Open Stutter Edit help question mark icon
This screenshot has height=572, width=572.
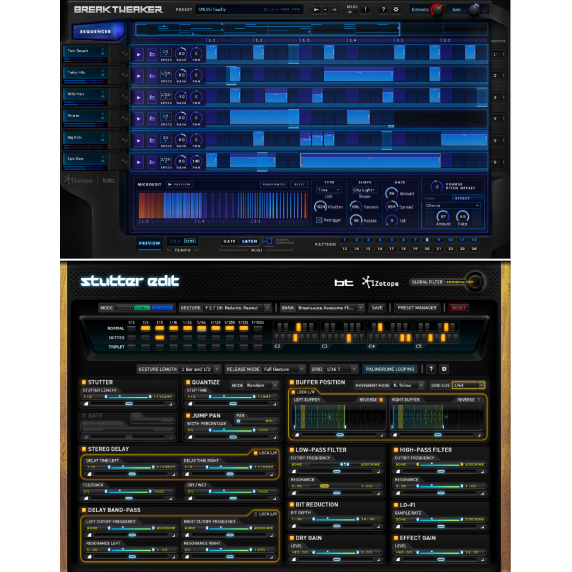point(431,369)
